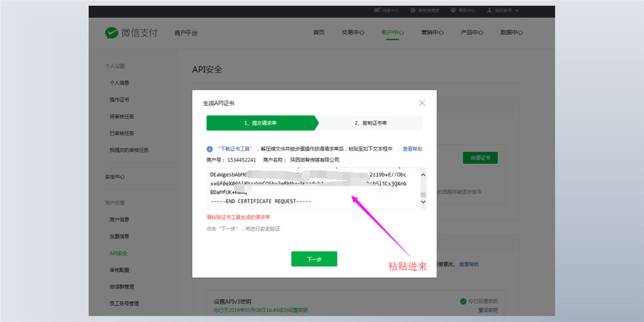Click the text box scroll-up arrow

(x=423, y=174)
